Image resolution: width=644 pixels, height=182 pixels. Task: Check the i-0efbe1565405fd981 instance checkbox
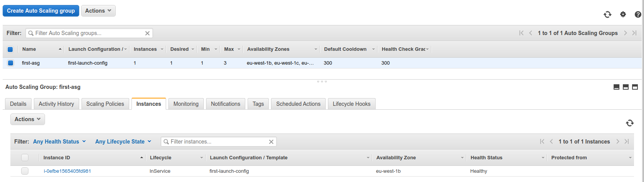25,171
